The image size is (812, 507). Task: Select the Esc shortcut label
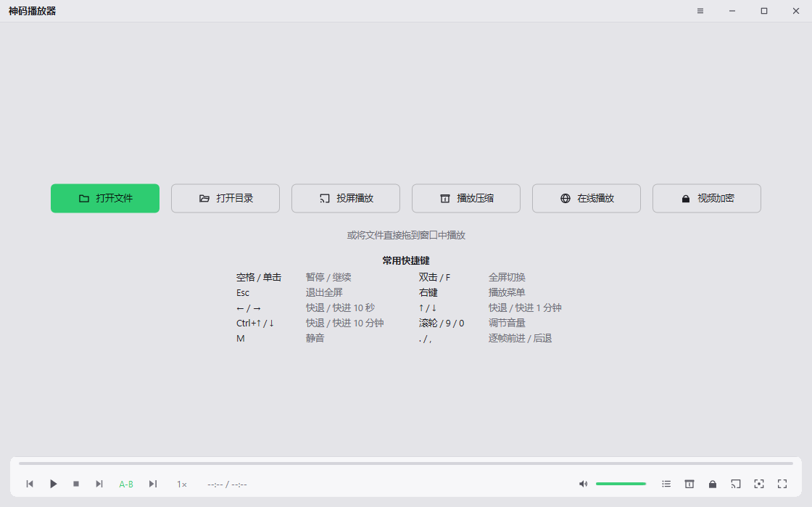(242, 292)
